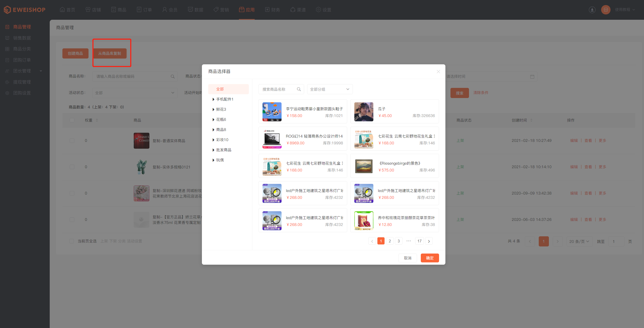
Task: Click the orange user avatar icon
Action: coord(606,10)
